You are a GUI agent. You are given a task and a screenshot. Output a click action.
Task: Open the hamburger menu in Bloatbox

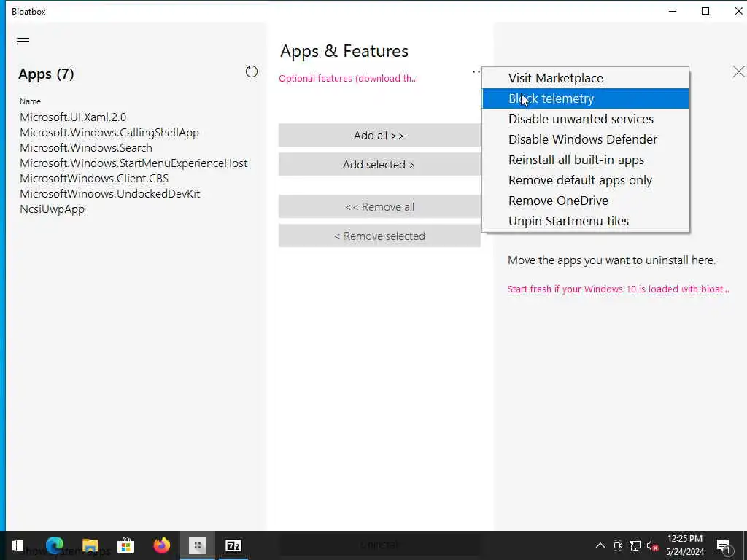(x=23, y=41)
